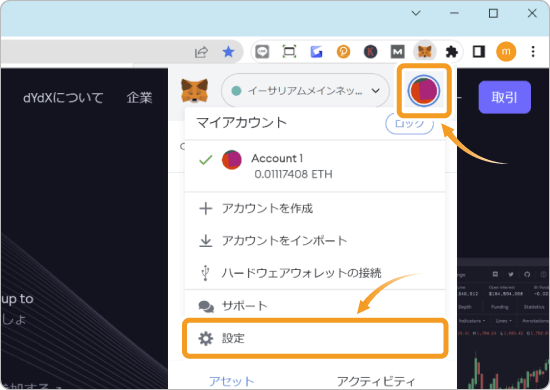
Task: Open the Extensions puzzle piece menu
Action: click(451, 52)
